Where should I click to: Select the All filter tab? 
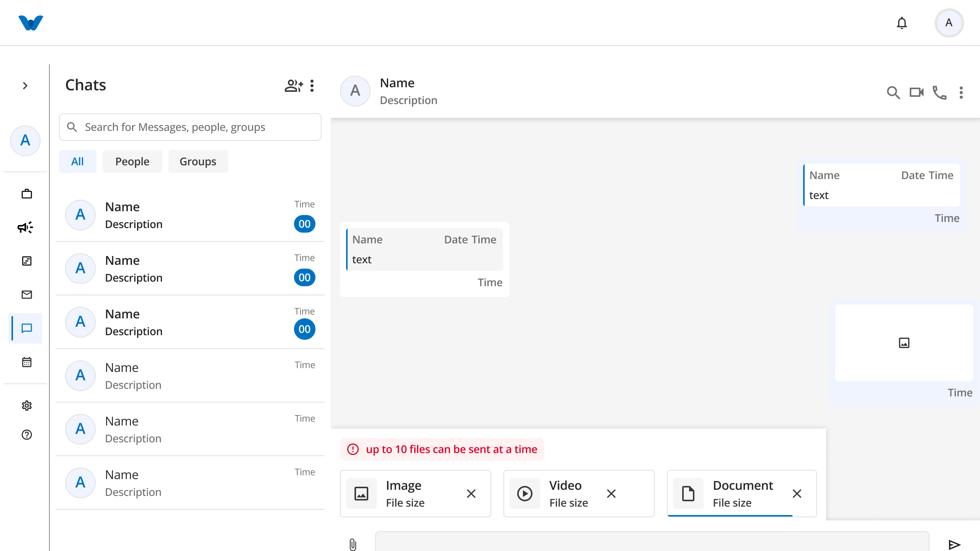pos(77,161)
